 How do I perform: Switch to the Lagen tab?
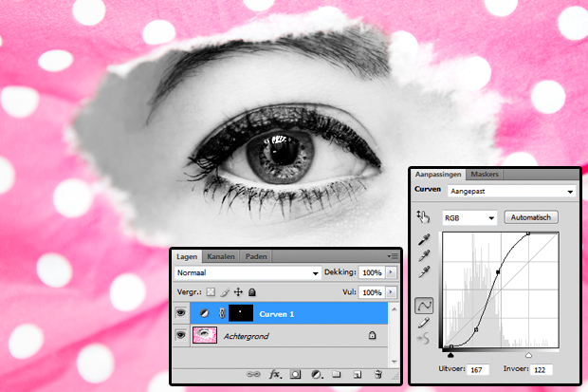coord(187,257)
